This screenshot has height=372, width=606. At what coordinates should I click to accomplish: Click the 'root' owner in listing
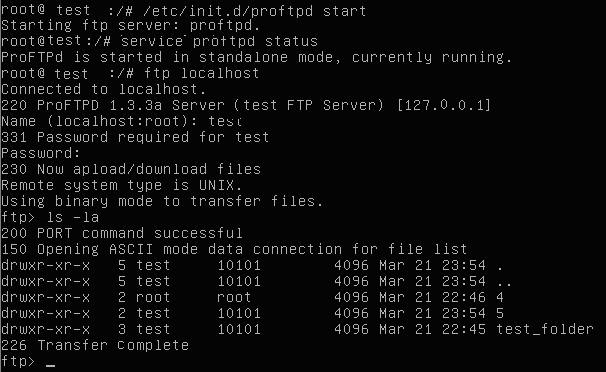point(153,297)
